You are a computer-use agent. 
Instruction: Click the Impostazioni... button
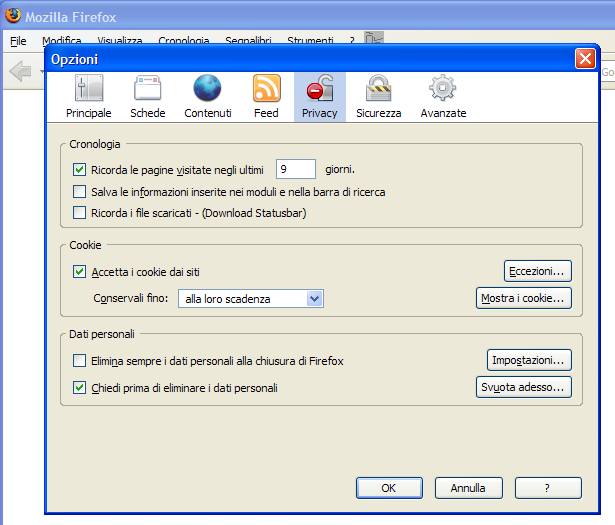tap(529, 360)
